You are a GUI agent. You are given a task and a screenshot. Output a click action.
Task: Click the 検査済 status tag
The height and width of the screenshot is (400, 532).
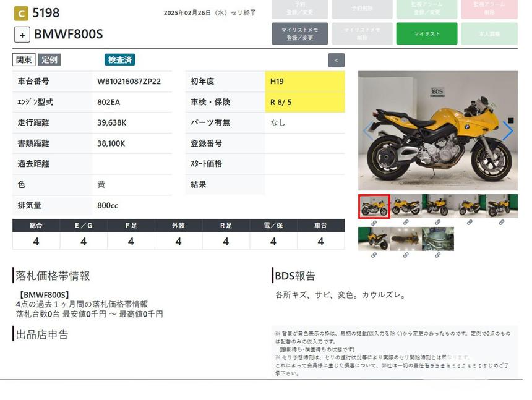[x=120, y=60]
